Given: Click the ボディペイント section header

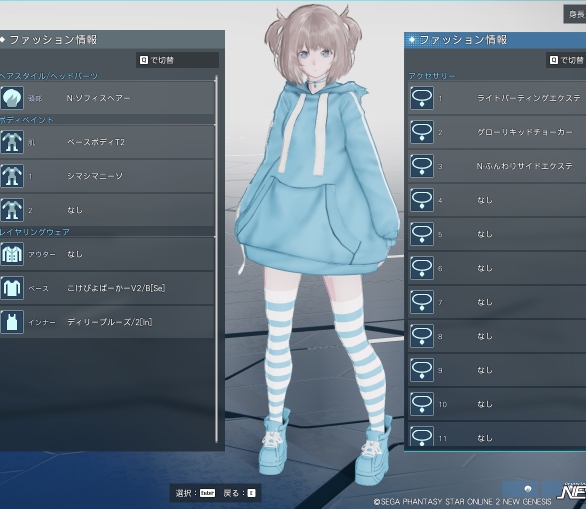Looking at the screenshot, I should pos(27,120).
